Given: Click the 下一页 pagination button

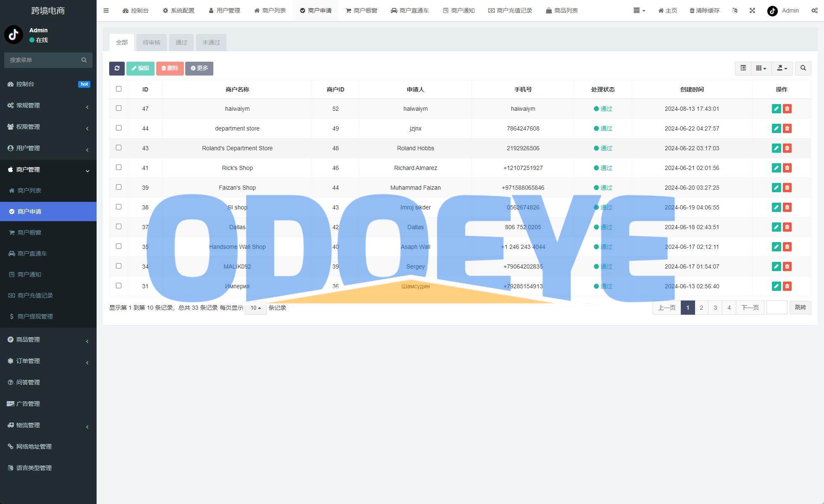Looking at the screenshot, I should point(750,308).
